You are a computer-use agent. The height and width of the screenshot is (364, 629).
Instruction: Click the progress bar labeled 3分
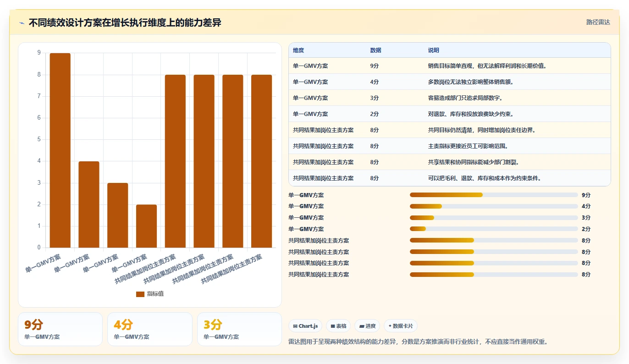tap(494, 217)
